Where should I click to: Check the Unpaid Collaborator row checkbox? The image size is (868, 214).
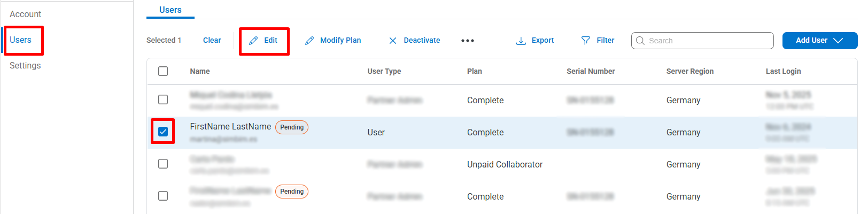[x=163, y=164]
